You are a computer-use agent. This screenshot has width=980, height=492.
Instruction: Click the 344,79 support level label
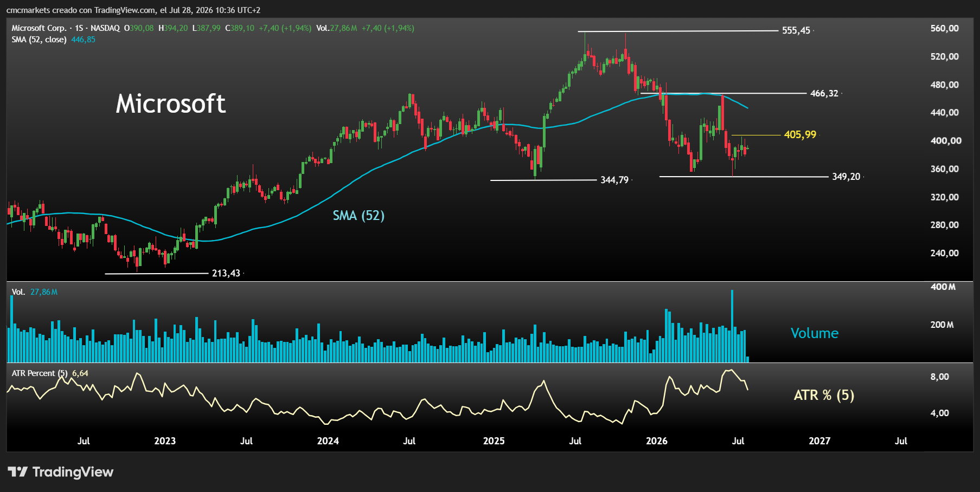(614, 180)
